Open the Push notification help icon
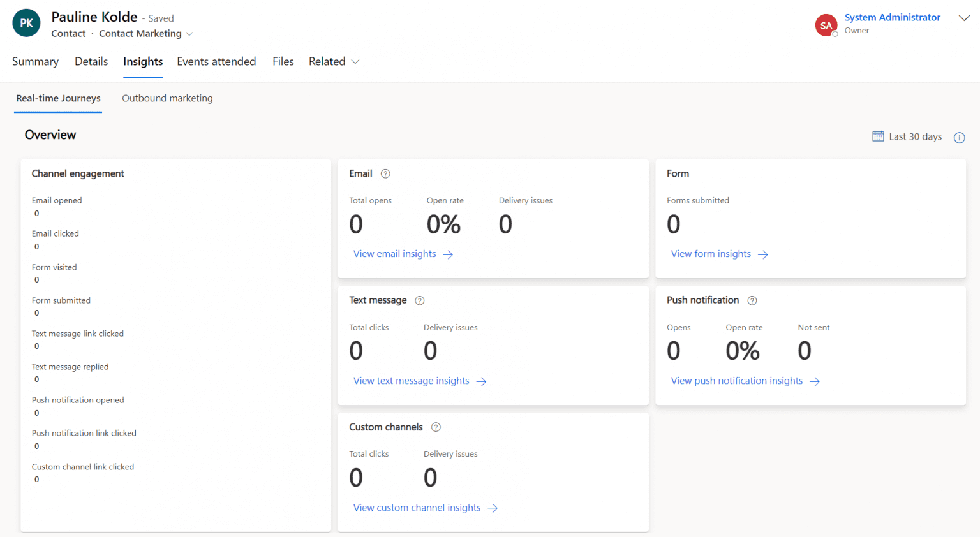The height and width of the screenshot is (537, 980). [x=752, y=300]
